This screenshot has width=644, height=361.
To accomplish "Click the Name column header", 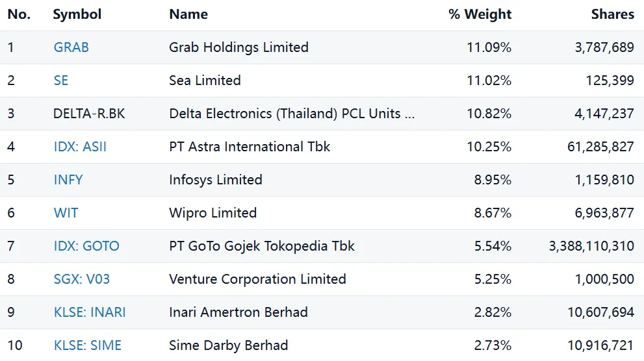I will (x=188, y=14).
